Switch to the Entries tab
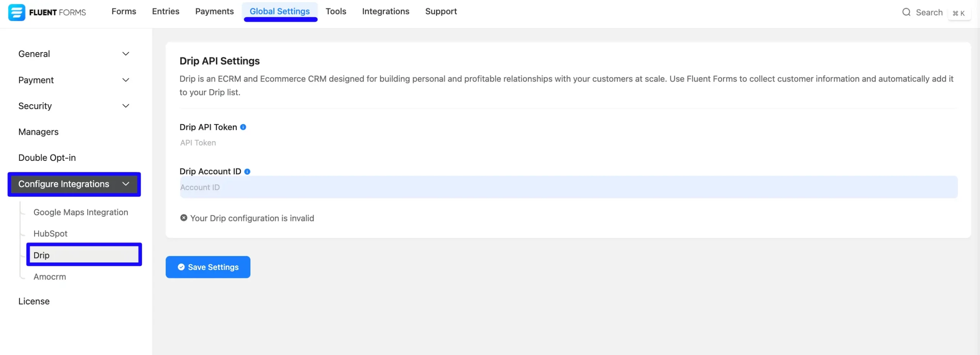The image size is (980, 355). (x=165, y=11)
